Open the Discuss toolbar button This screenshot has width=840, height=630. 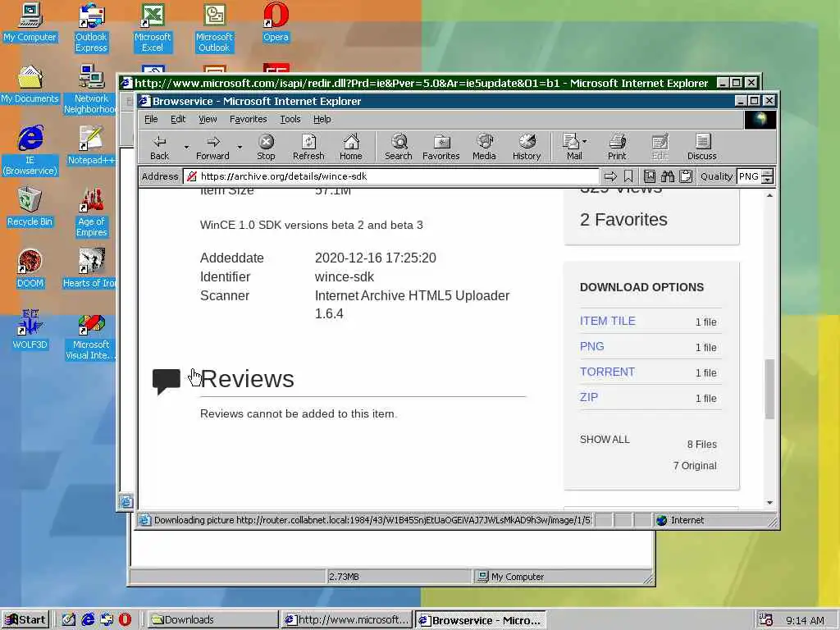(x=702, y=147)
